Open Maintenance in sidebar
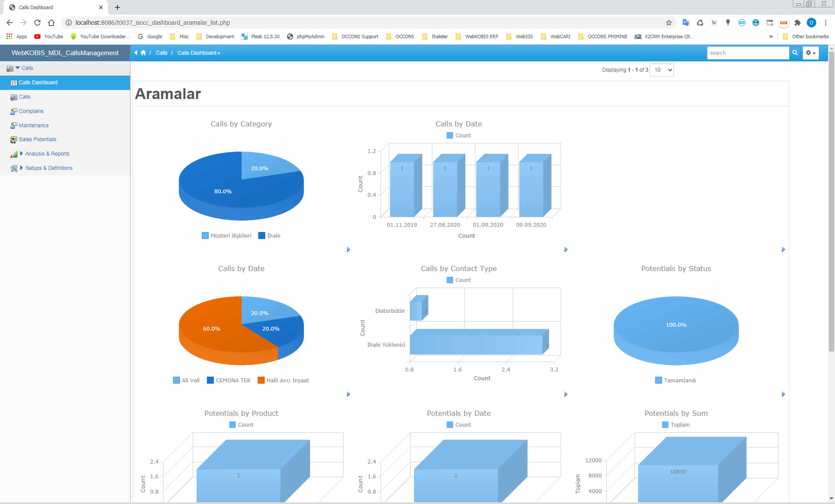Image resolution: width=835 pixels, height=504 pixels. (x=33, y=126)
